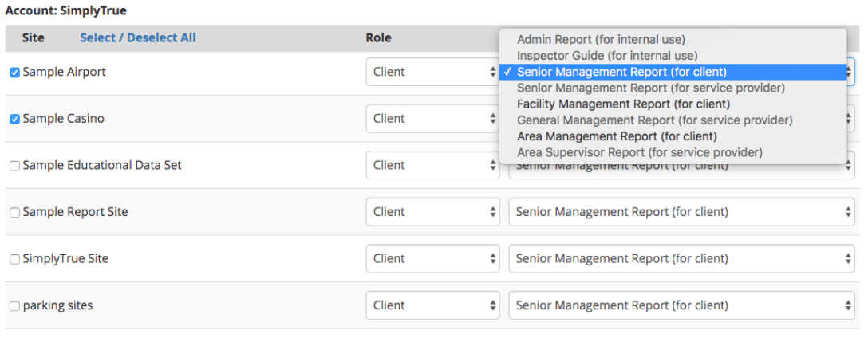The image size is (868, 338).
Task: Select General Management Report (for service provider)
Action: point(654,120)
